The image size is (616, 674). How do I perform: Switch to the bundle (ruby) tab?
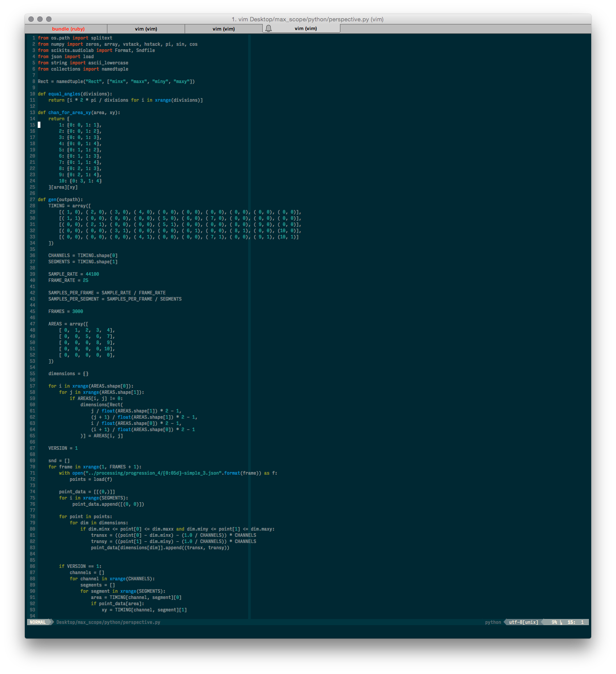[68, 29]
